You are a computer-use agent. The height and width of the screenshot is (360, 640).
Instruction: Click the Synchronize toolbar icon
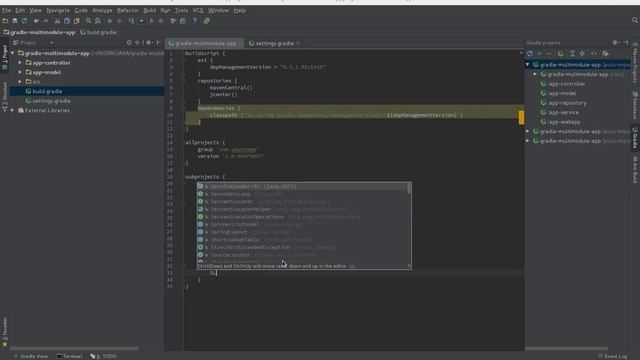coord(24,21)
